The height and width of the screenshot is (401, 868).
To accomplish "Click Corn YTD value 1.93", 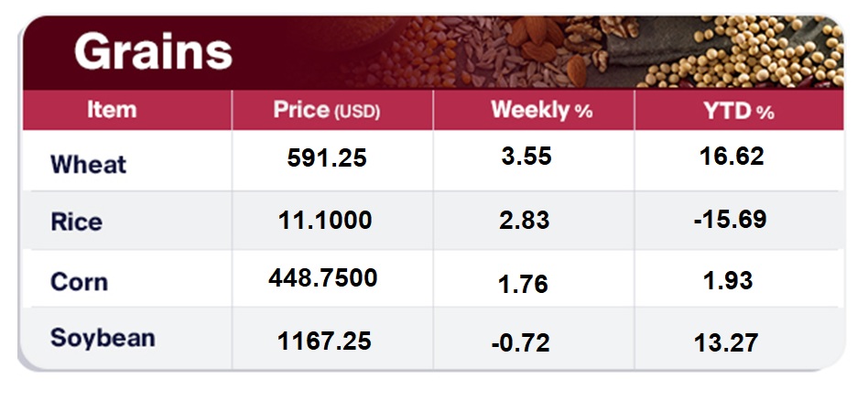I will [x=730, y=280].
